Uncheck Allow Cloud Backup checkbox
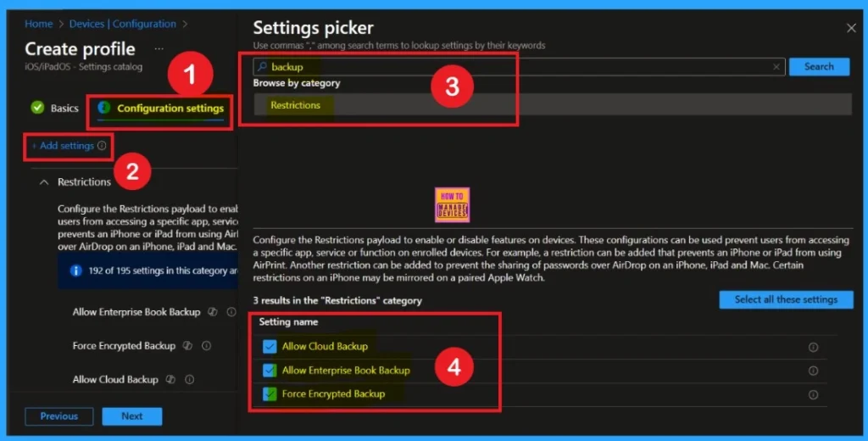The height and width of the screenshot is (441, 868). [x=270, y=346]
